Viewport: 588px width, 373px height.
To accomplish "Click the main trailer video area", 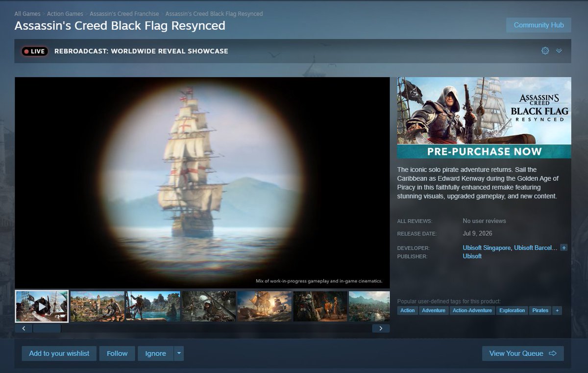I will [x=202, y=182].
